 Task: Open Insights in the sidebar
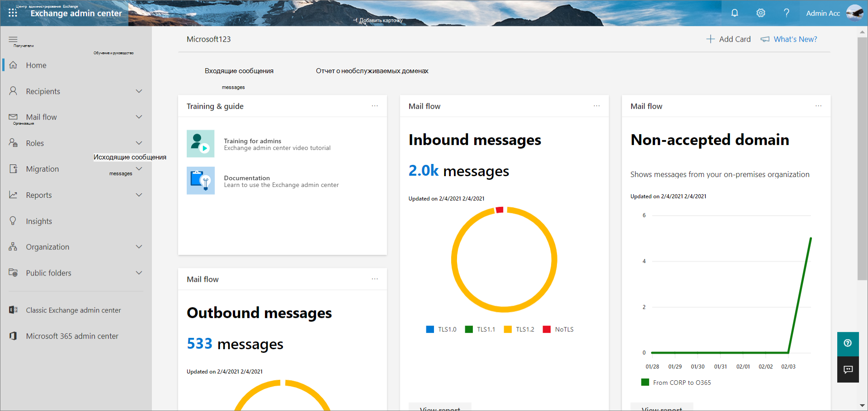(39, 221)
